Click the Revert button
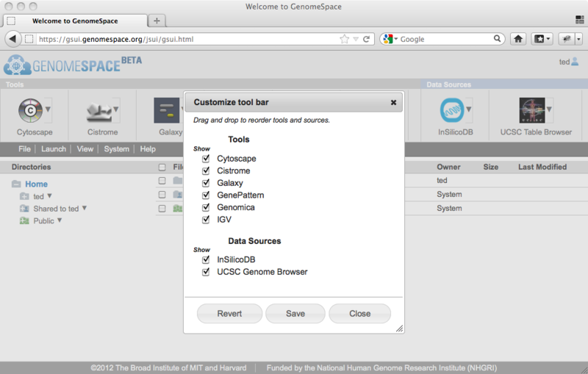588x374 pixels. click(229, 314)
